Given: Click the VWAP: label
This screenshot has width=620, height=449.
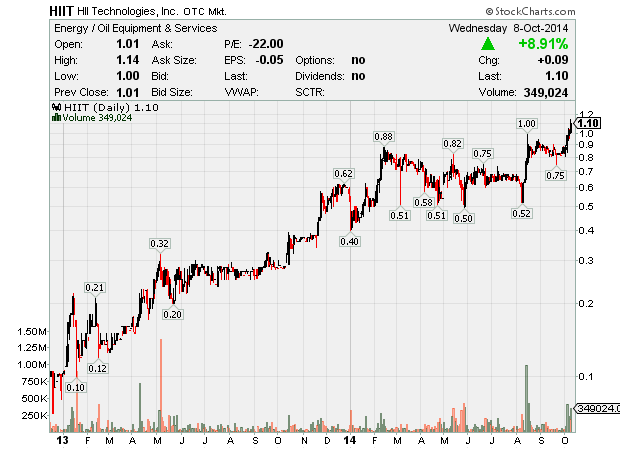Looking at the screenshot, I should [242, 92].
